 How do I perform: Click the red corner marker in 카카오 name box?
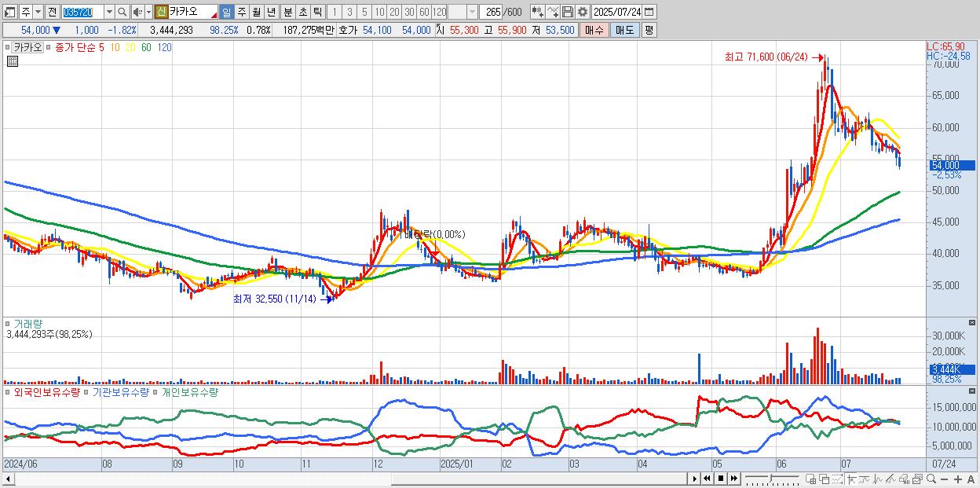214,16
